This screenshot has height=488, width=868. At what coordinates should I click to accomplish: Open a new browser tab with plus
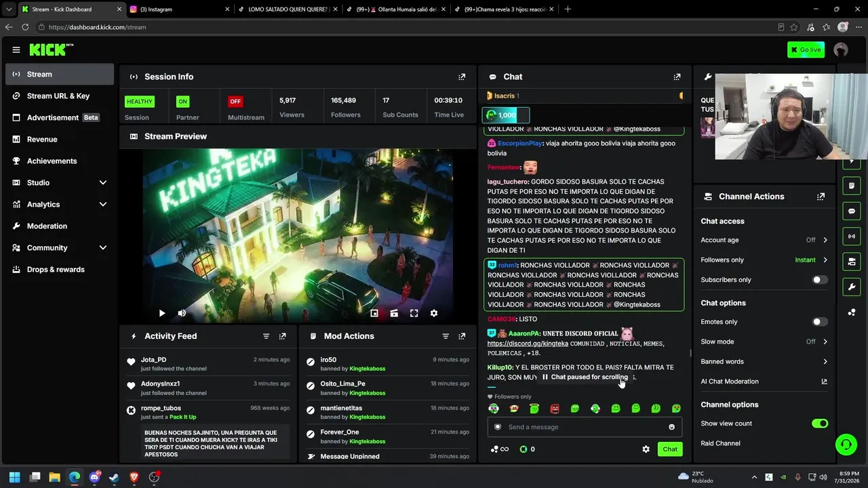[x=568, y=9]
